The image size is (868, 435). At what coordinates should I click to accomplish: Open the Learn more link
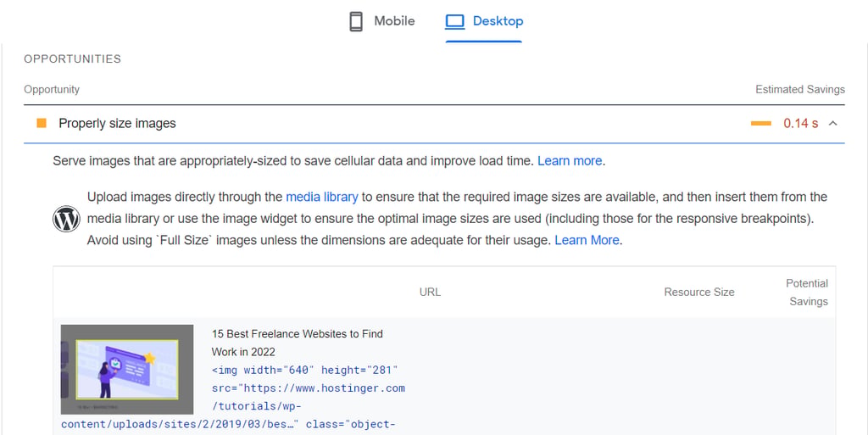(570, 161)
